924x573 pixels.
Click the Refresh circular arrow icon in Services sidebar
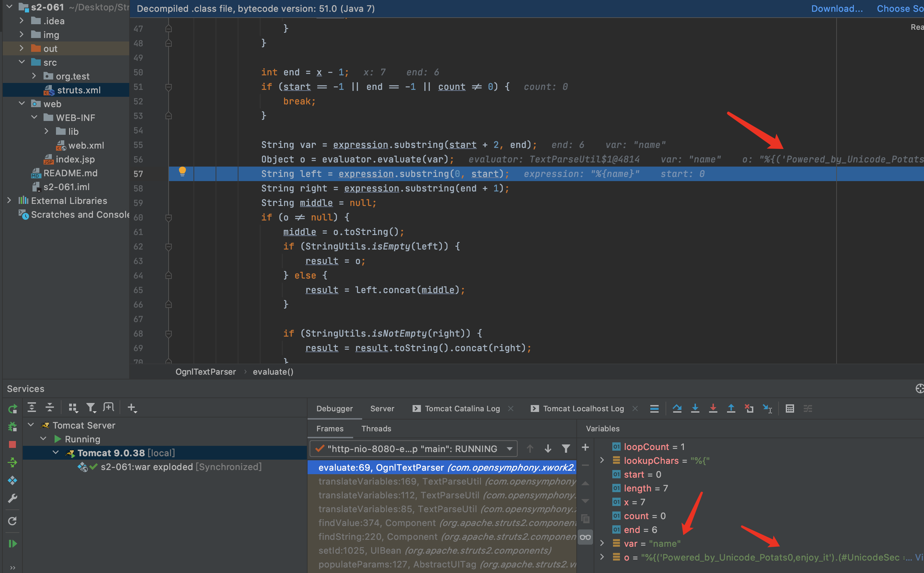(12, 521)
